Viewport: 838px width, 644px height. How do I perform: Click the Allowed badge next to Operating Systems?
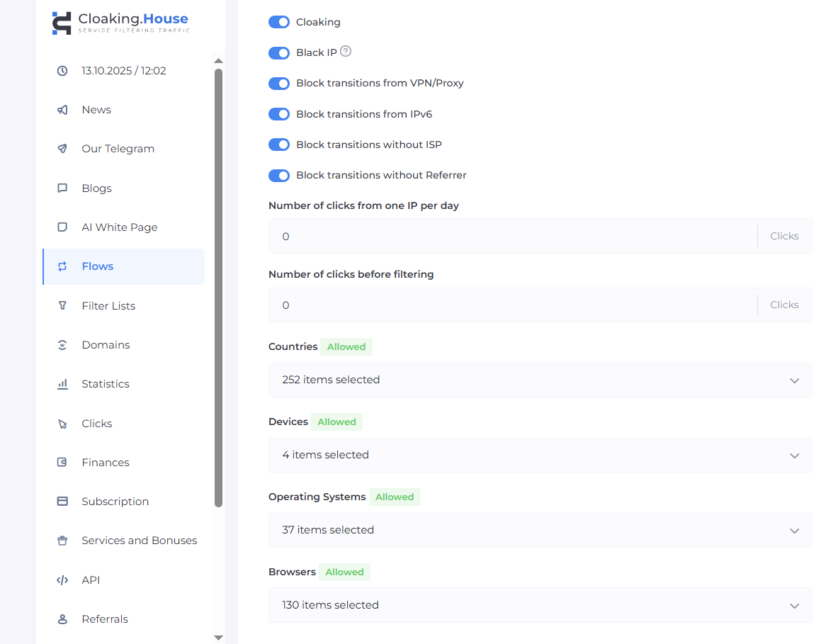pos(395,497)
